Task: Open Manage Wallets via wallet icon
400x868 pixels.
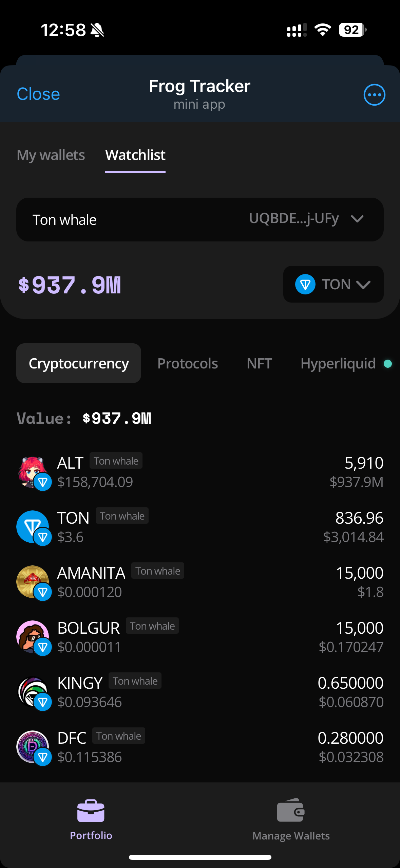Action: (x=291, y=811)
